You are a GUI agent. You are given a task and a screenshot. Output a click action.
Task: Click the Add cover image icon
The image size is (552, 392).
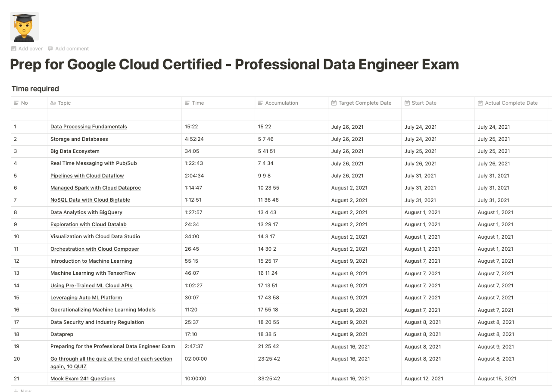[14, 49]
